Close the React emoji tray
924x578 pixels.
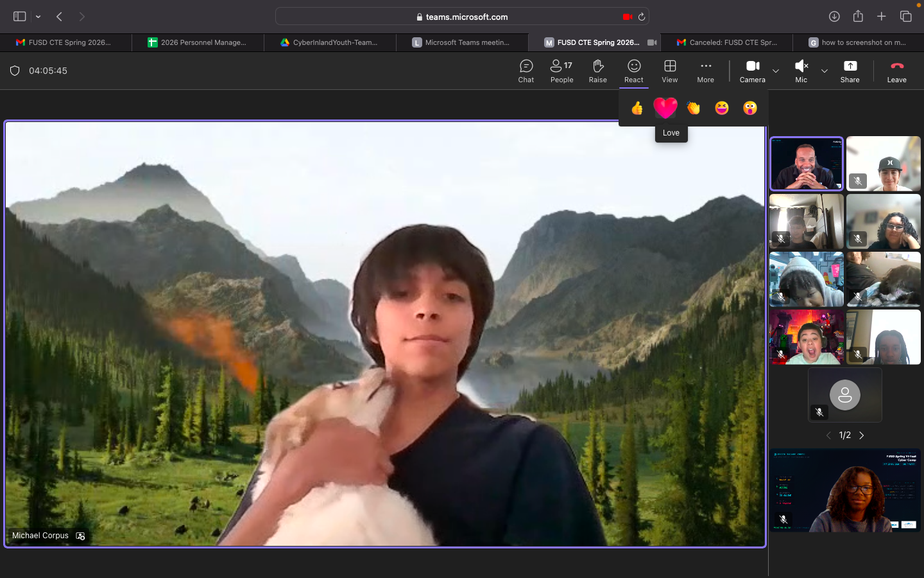point(633,71)
